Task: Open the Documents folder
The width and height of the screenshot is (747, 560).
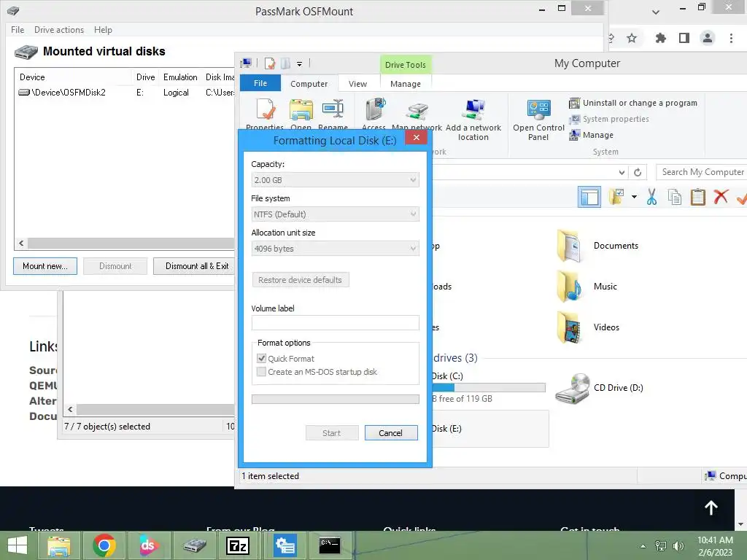Action: [598, 246]
